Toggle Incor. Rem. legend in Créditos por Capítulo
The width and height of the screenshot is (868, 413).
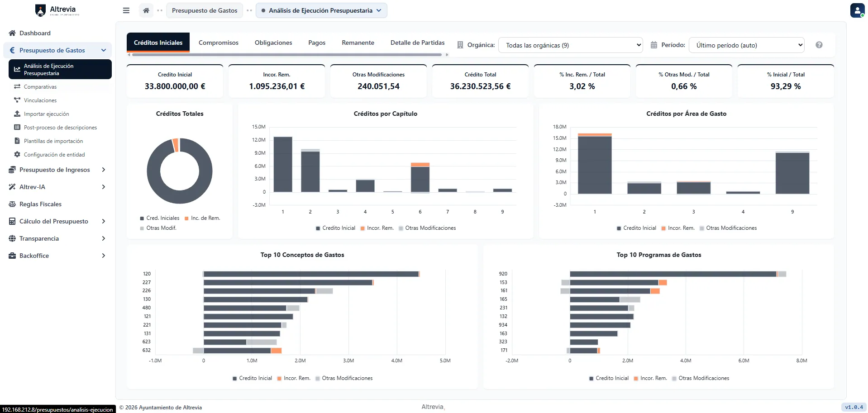(377, 228)
